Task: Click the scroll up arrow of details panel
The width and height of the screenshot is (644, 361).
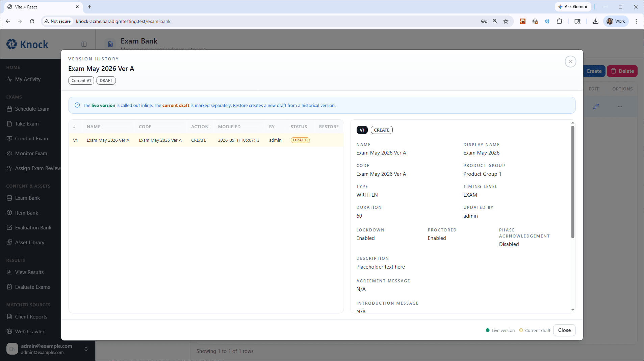Action: [573, 123]
